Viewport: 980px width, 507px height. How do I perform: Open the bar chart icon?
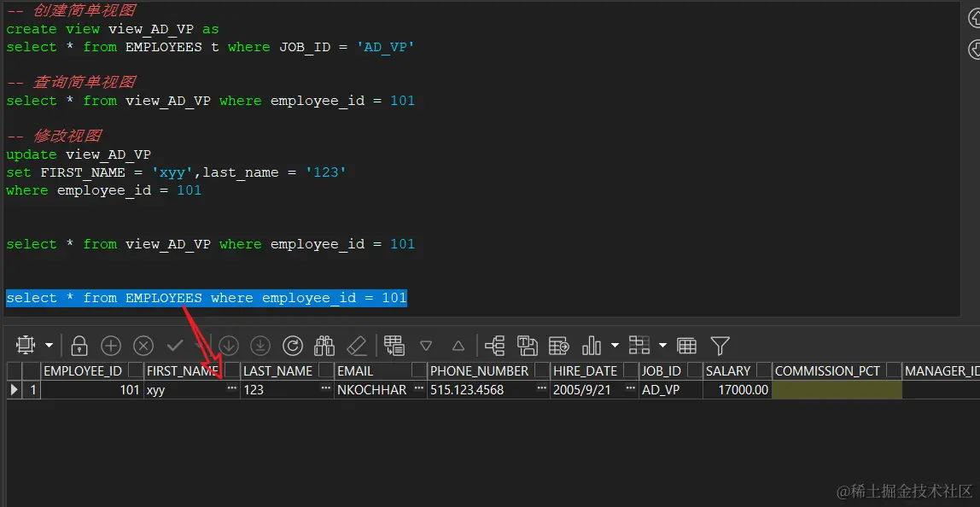(592, 345)
